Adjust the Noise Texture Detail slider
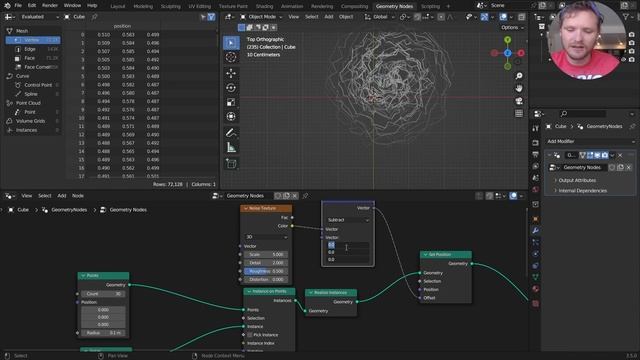This screenshot has height=360, width=640. click(x=266, y=263)
